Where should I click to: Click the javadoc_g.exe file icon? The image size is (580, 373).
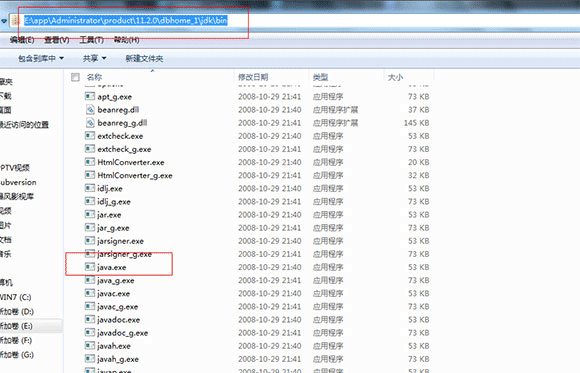(x=90, y=333)
